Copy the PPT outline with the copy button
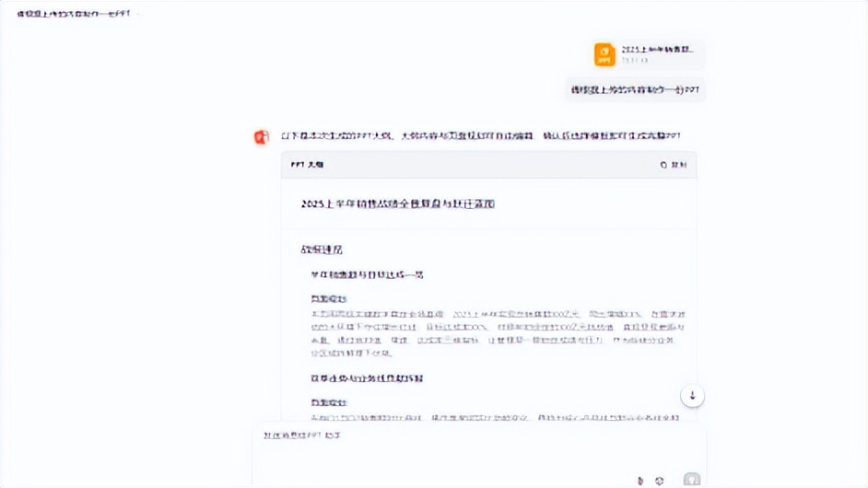Screen dimensions: 868x488 click(674, 165)
